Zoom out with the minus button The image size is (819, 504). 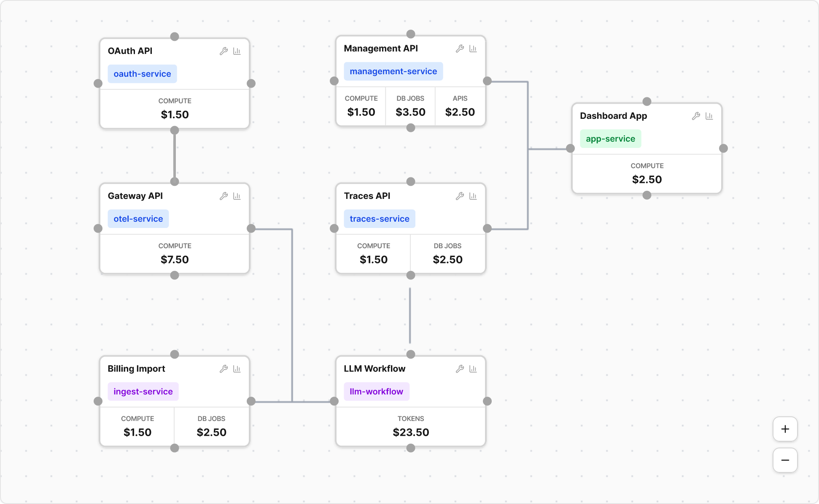point(785,460)
